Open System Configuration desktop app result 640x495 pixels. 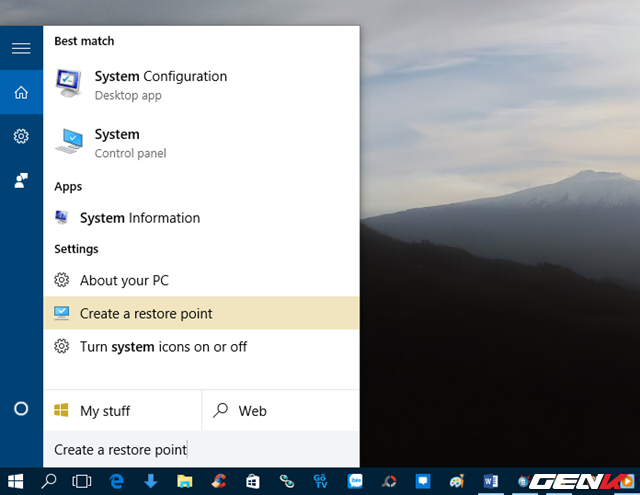click(x=160, y=85)
